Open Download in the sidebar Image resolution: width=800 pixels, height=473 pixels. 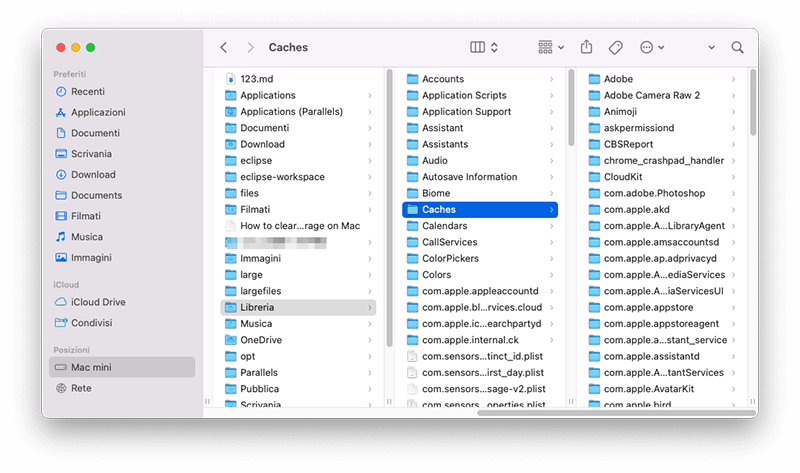[x=122, y=175]
